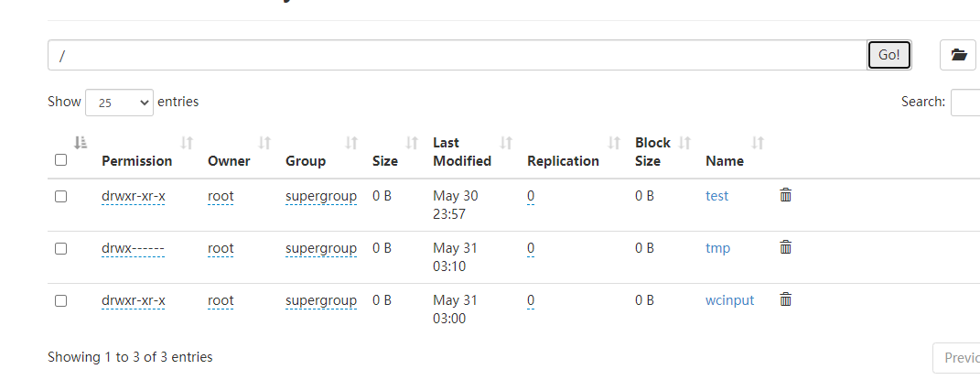980x380 pixels.
Task: Open the wcinput directory link
Action: coord(729,300)
